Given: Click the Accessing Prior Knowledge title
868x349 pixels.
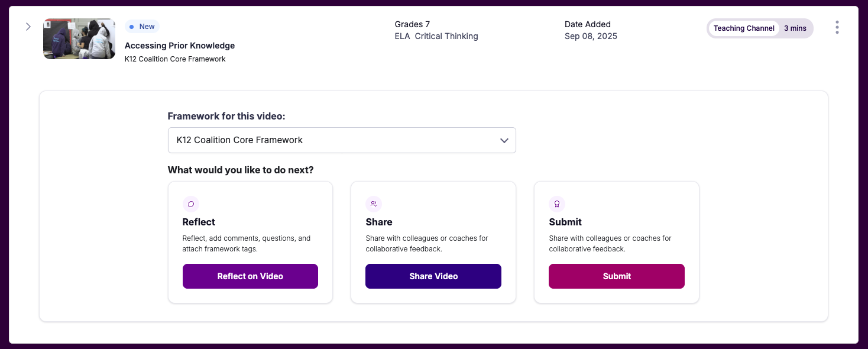Looking at the screenshot, I should [179, 46].
